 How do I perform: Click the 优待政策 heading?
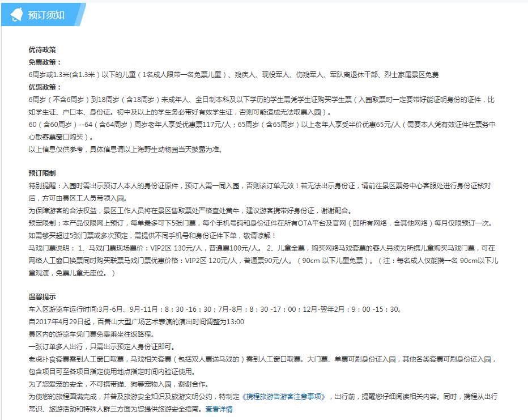42,49
